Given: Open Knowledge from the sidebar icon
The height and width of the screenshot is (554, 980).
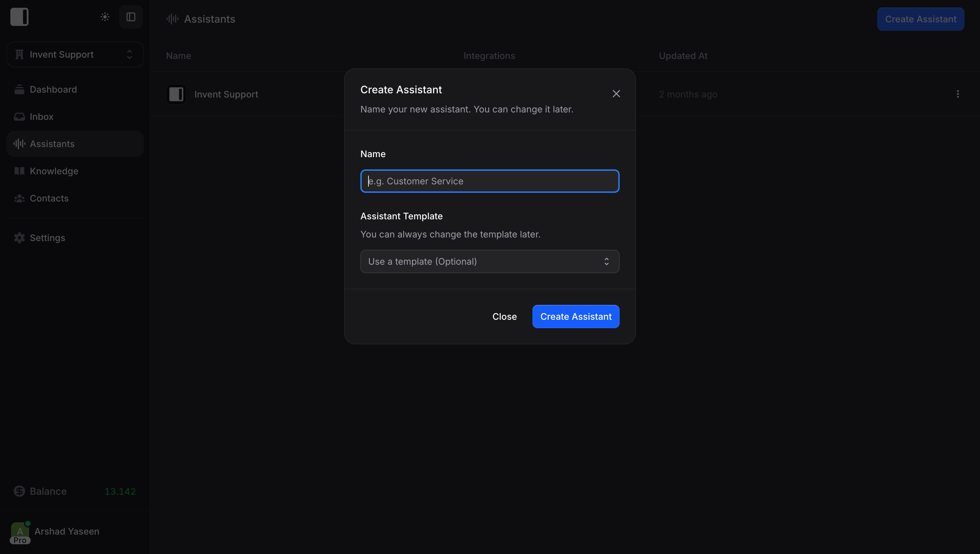Looking at the screenshot, I should [x=19, y=171].
